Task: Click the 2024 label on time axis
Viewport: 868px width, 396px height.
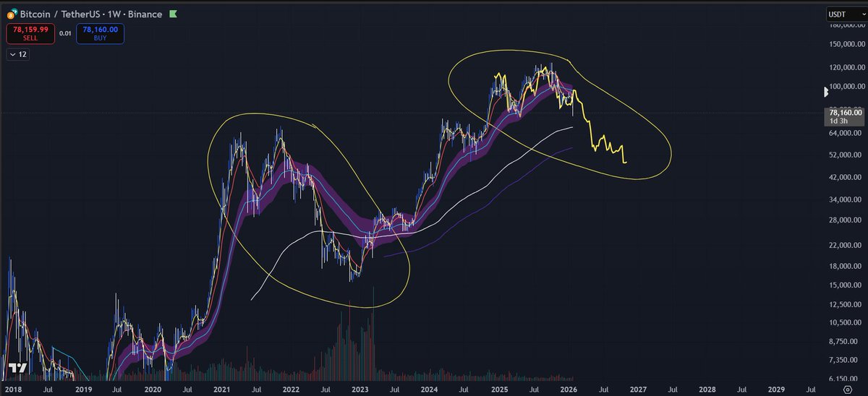Action: [x=428, y=389]
